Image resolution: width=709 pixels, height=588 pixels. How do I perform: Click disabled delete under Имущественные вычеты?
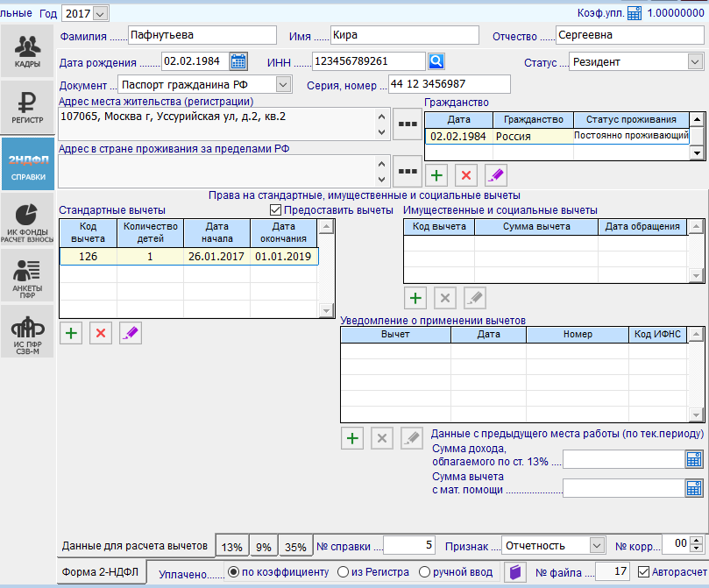click(x=445, y=298)
